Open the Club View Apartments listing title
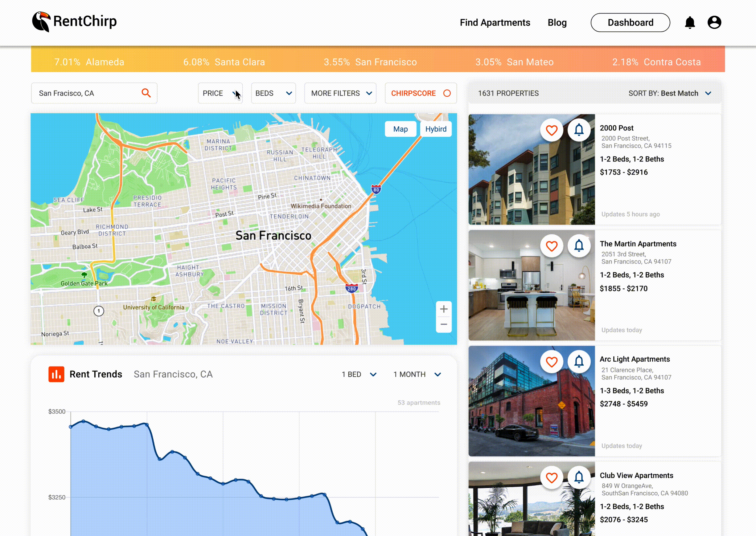Image resolution: width=756 pixels, height=536 pixels. [636, 475]
